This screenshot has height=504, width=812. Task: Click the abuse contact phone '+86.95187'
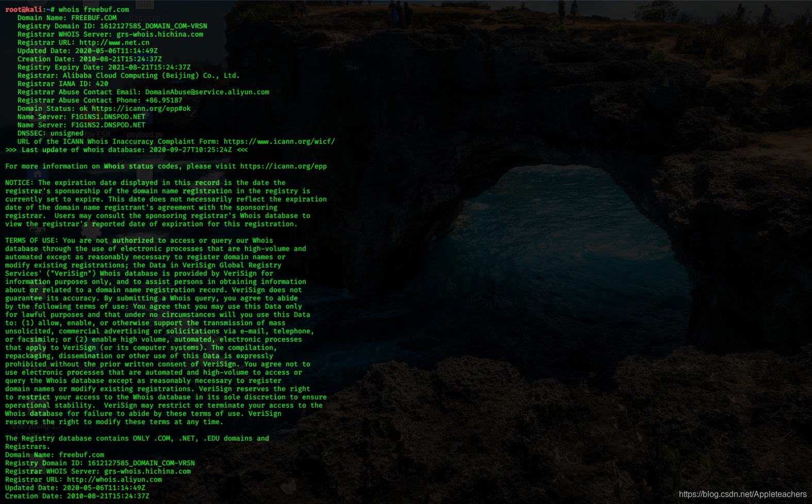(x=164, y=100)
